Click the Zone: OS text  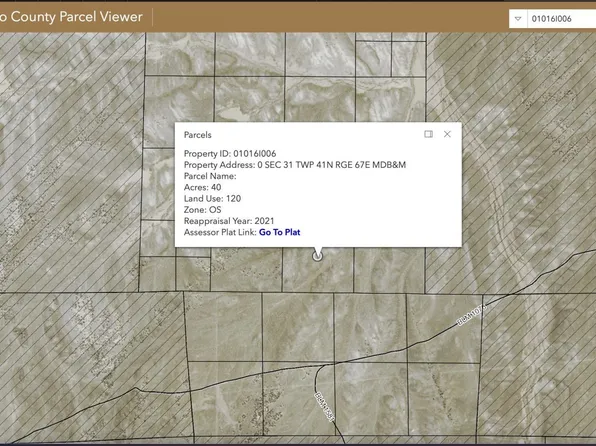203,210
